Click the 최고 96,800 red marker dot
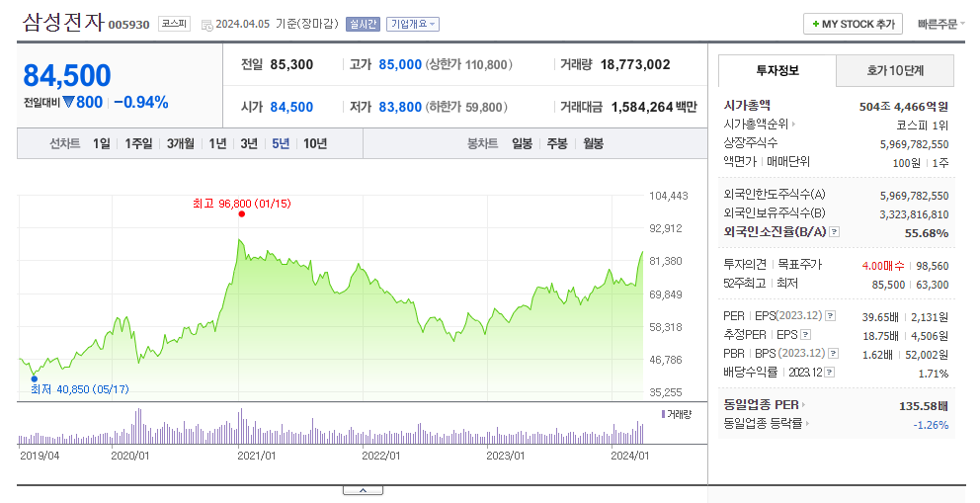The image size is (980, 503). coord(242,213)
